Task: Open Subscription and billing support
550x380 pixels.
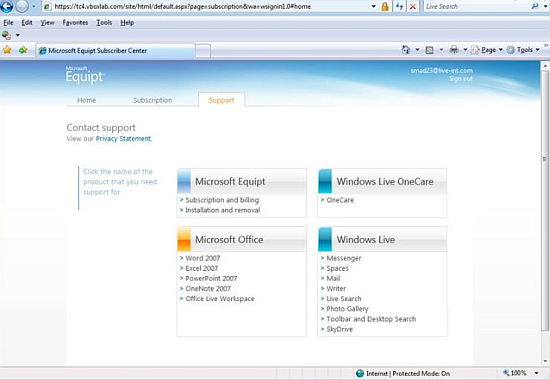Action: click(222, 200)
